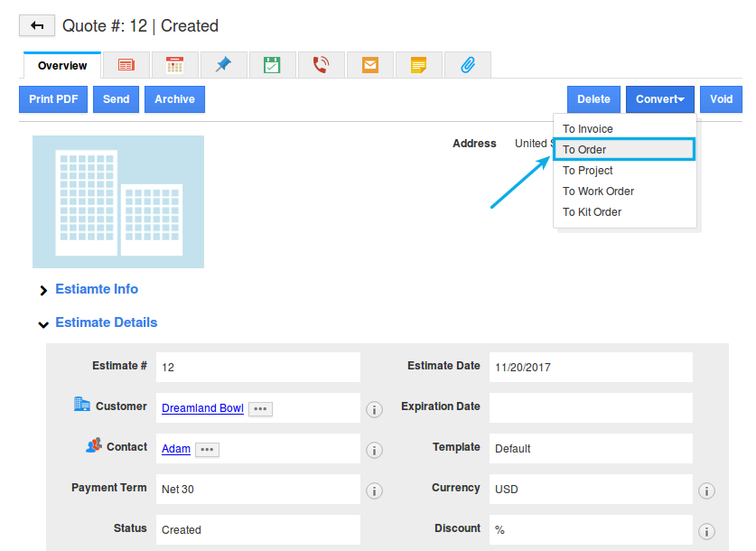
Task: Expand the Estiamte Info section
Action: point(43,290)
